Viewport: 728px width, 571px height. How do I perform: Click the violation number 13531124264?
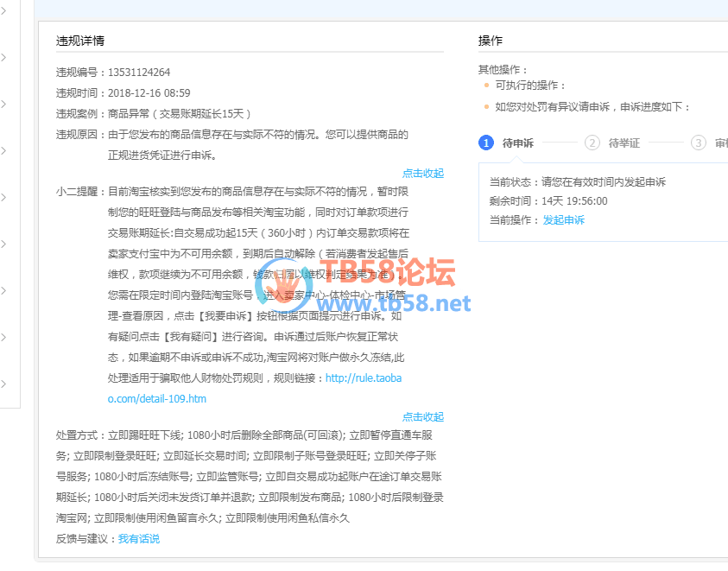139,73
